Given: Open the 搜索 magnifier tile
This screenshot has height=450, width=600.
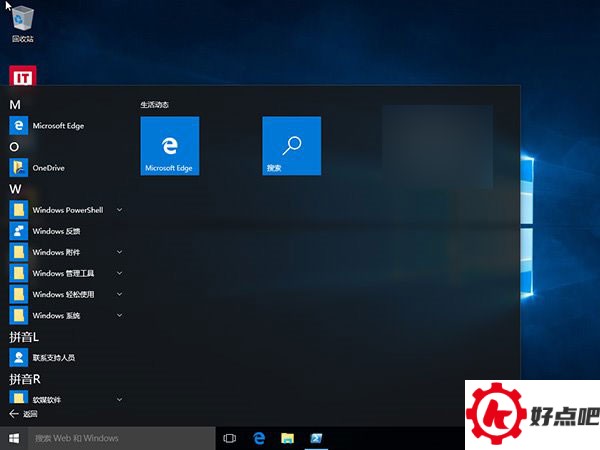Looking at the screenshot, I should [x=292, y=146].
